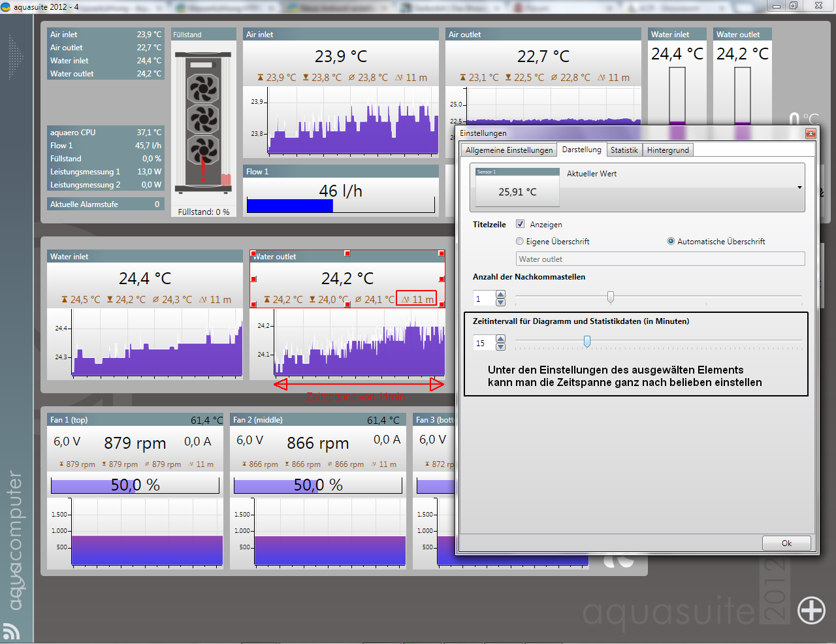The image size is (836, 644).
Task: Increase Nachkommastellen with spinner up arrow
Action: (500, 295)
